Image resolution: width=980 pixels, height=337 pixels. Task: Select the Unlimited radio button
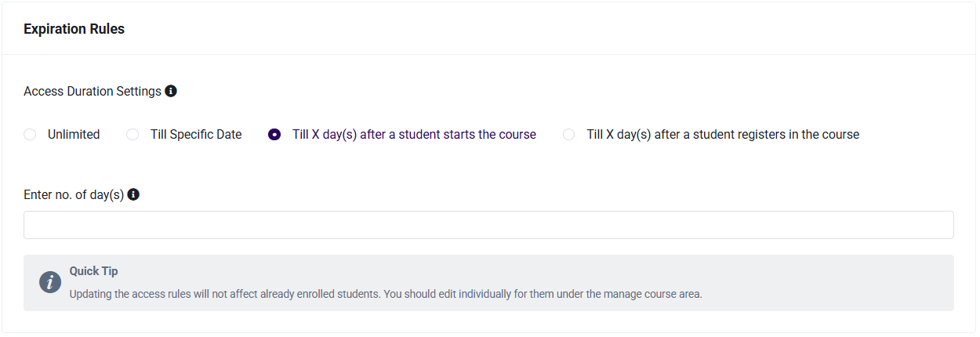tap(30, 135)
